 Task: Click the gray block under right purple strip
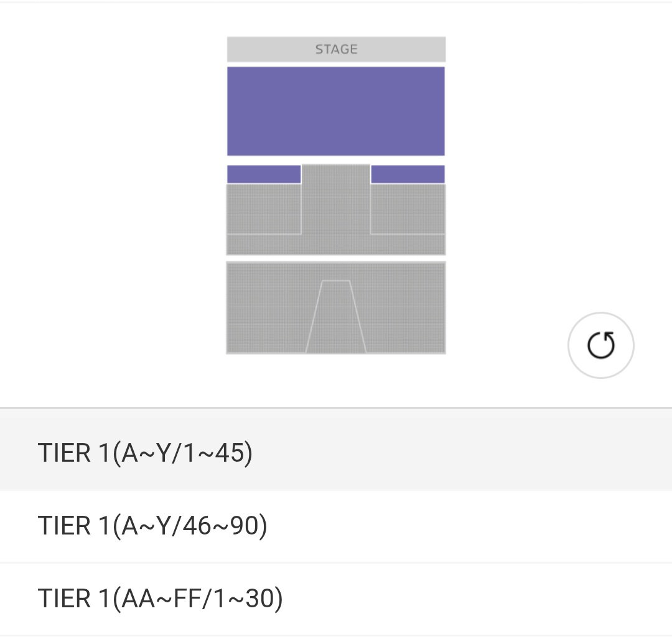(x=408, y=209)
